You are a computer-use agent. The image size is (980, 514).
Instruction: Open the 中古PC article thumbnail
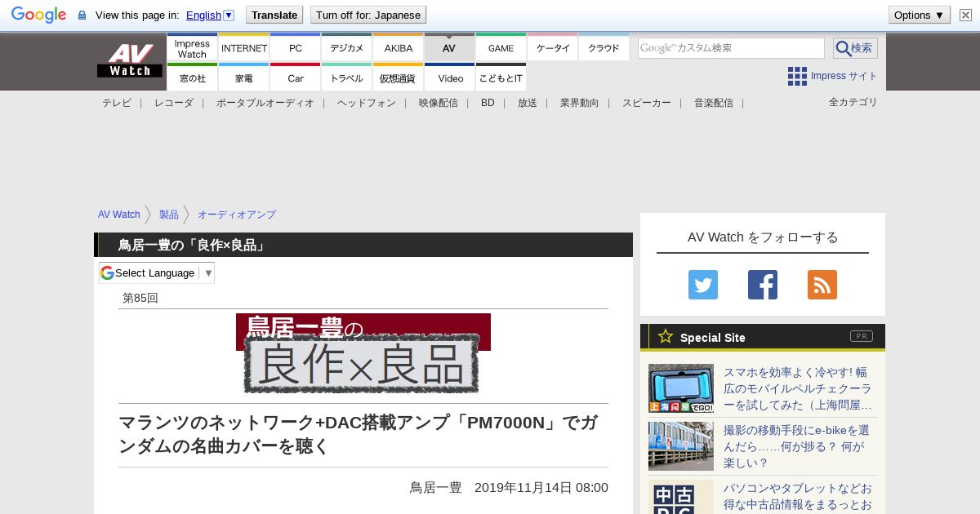[x=681, y=497]
